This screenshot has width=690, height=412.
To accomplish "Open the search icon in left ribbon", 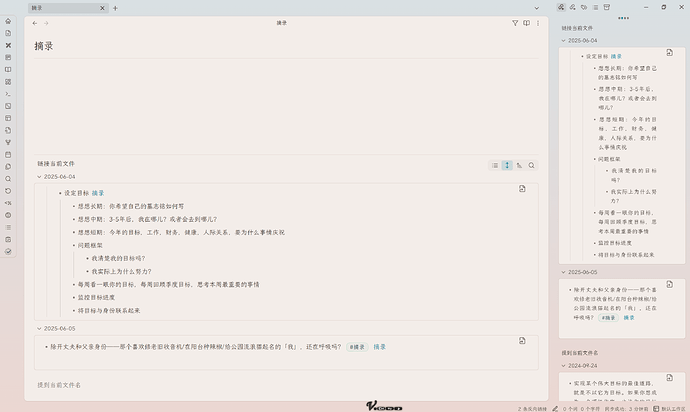I will 8,178.
